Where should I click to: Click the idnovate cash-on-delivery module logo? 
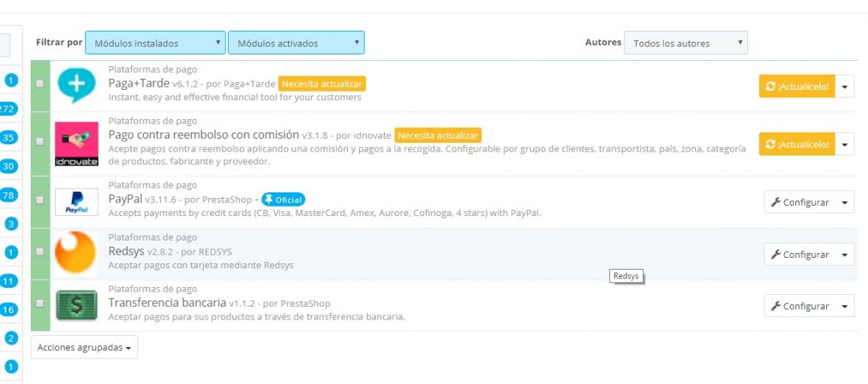pos(77,144)
